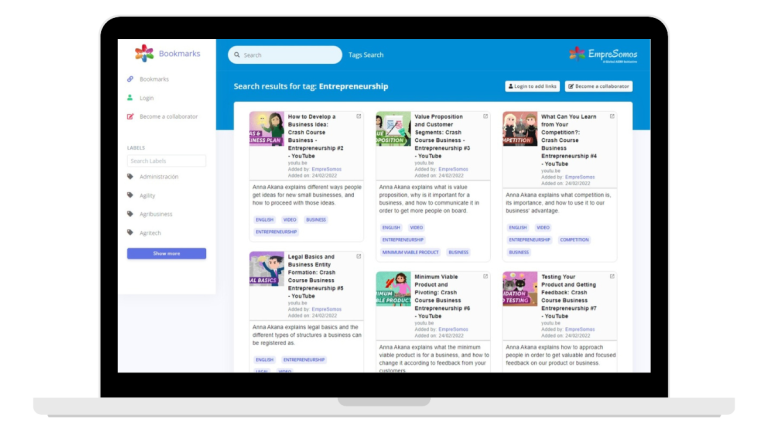Click EmpreSomos author link on Minimum Viable Product card
This screenshot has width=768, height=432.
[453, 329]
